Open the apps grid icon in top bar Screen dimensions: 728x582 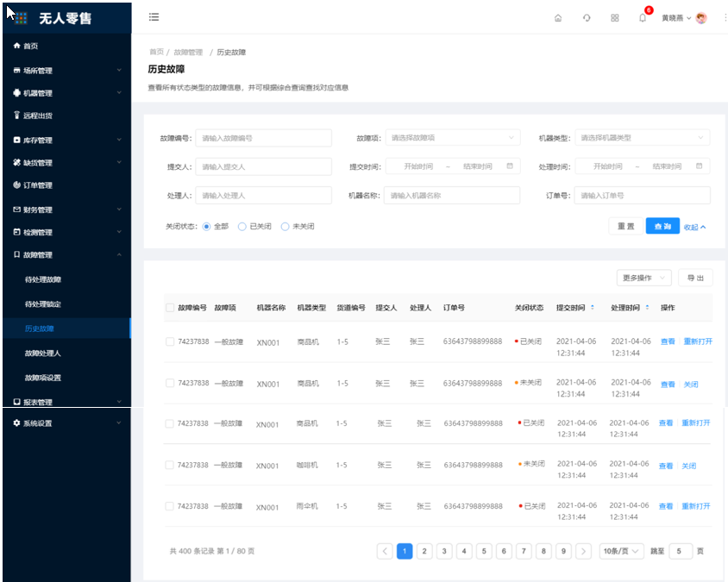[615, 18]
